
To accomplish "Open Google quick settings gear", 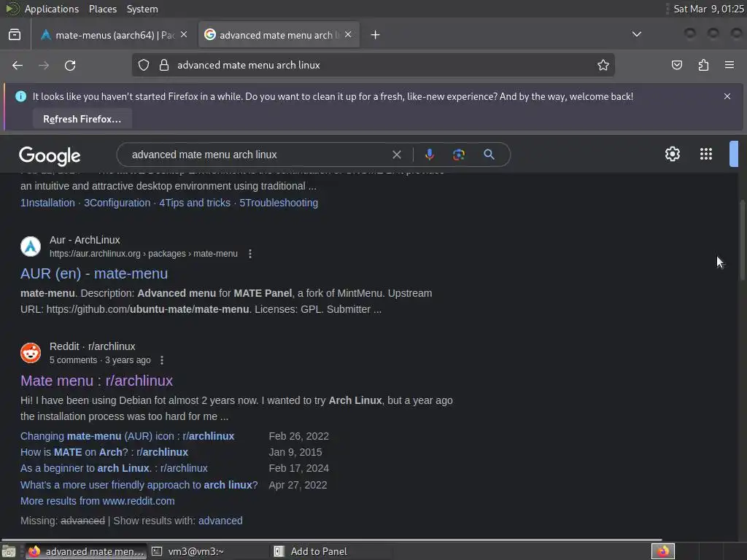I will (x=672, y=154).
